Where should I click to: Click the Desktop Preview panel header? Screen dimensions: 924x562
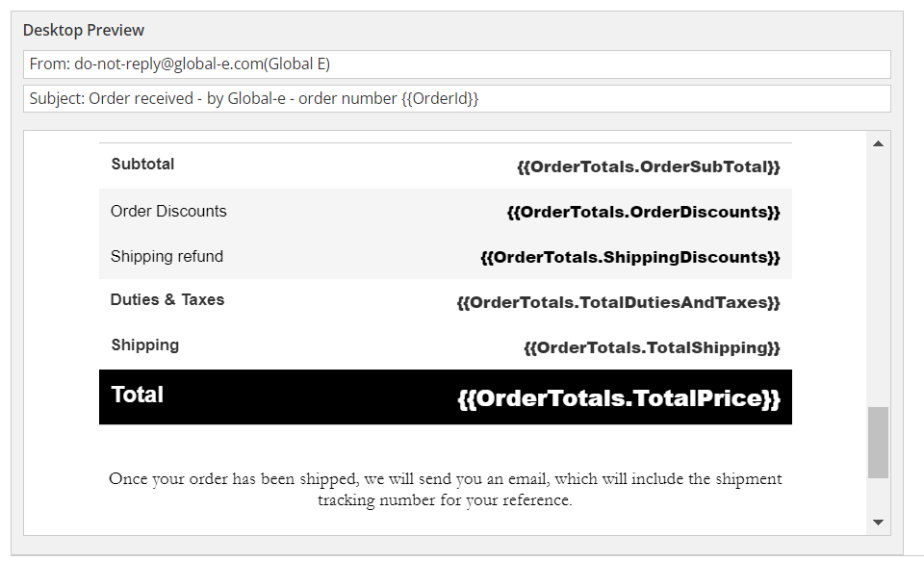pos(84,30)
